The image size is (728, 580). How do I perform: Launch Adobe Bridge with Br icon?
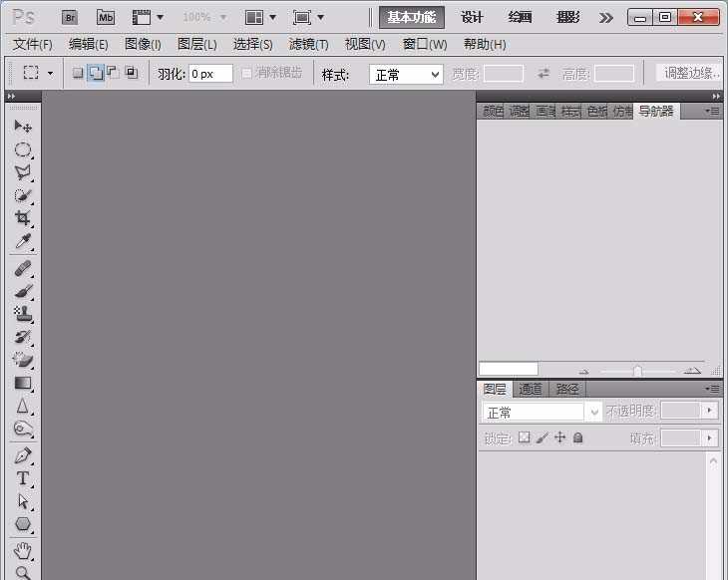click(70, 18)
